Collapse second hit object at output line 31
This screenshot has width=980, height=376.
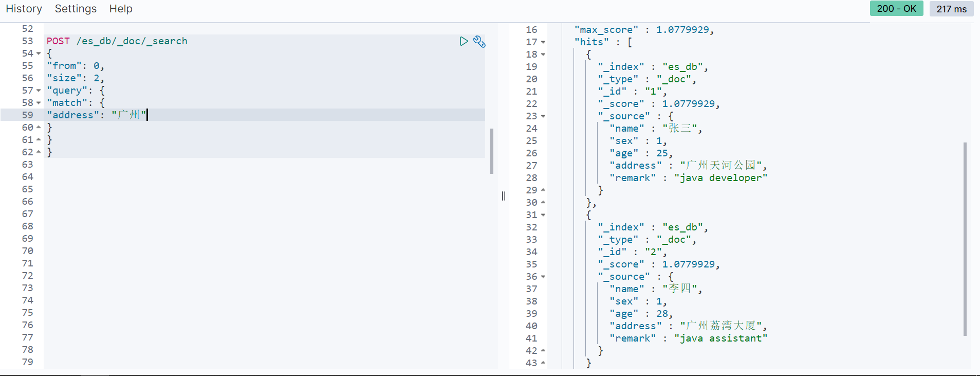click(543, 215)
